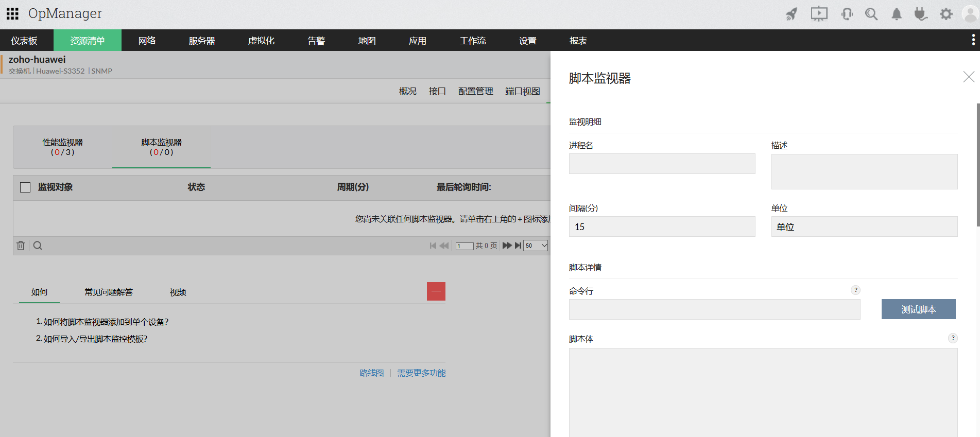Go to the first page arrow

(x=433, y=246)
